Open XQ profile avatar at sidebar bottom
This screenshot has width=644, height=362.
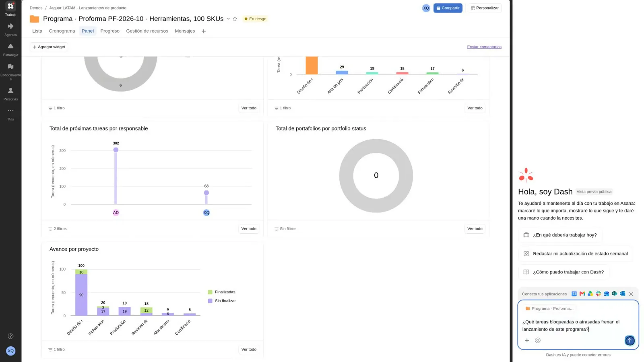[x=10, y=351]
